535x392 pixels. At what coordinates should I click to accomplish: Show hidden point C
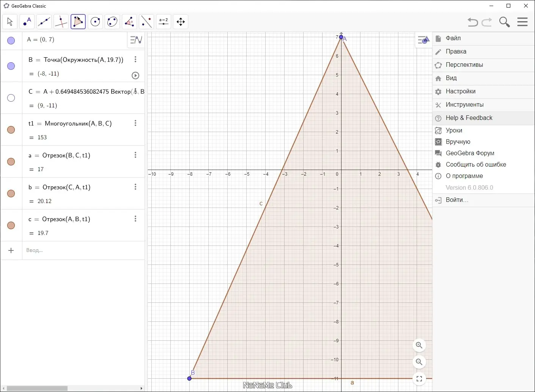(x=11, y=98)
